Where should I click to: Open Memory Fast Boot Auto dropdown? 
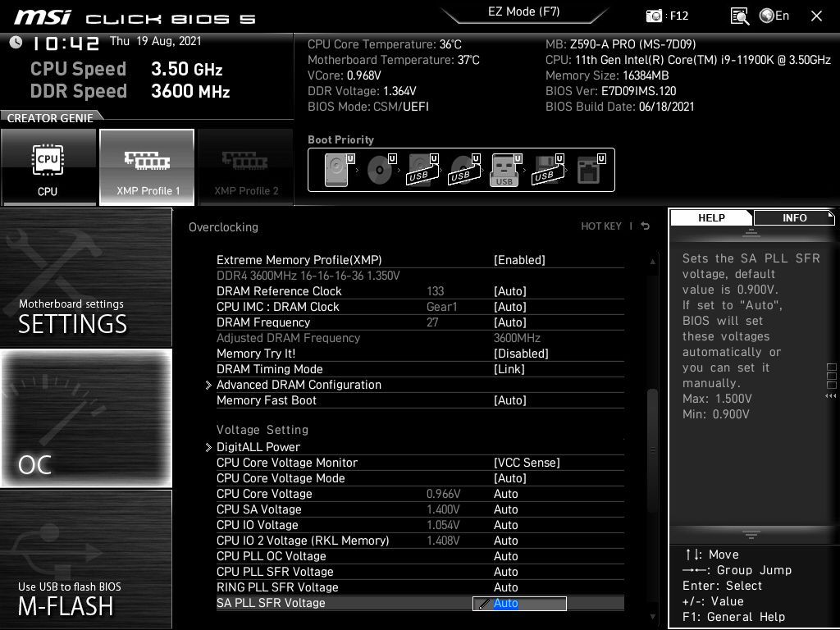509,400
